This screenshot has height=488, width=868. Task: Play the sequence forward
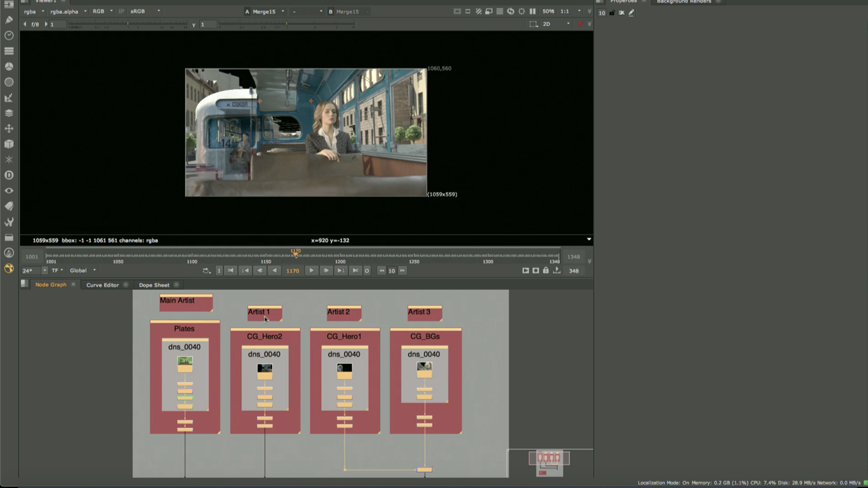click(x=311, y=271)
